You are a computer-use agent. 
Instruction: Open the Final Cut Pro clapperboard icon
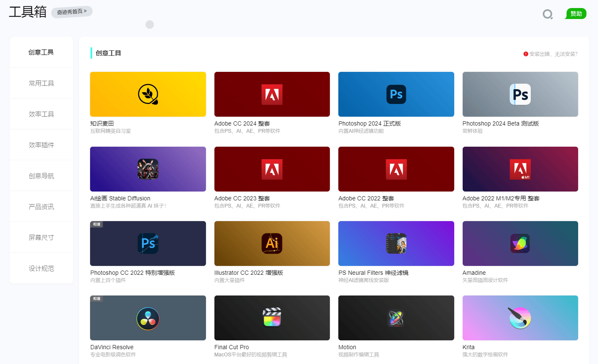click(x=272, y=318)
